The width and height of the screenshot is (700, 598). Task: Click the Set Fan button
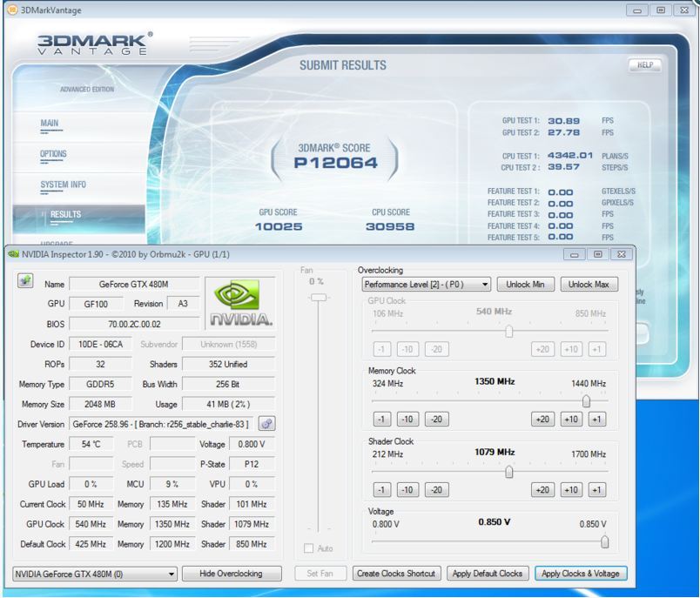[320, 574]
